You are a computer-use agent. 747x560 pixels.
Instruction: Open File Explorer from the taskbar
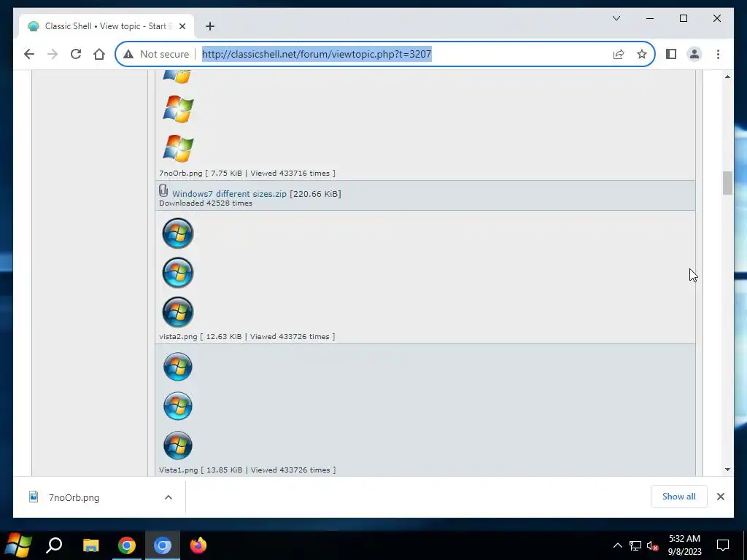pyautogui.click(x=90, y=545)
